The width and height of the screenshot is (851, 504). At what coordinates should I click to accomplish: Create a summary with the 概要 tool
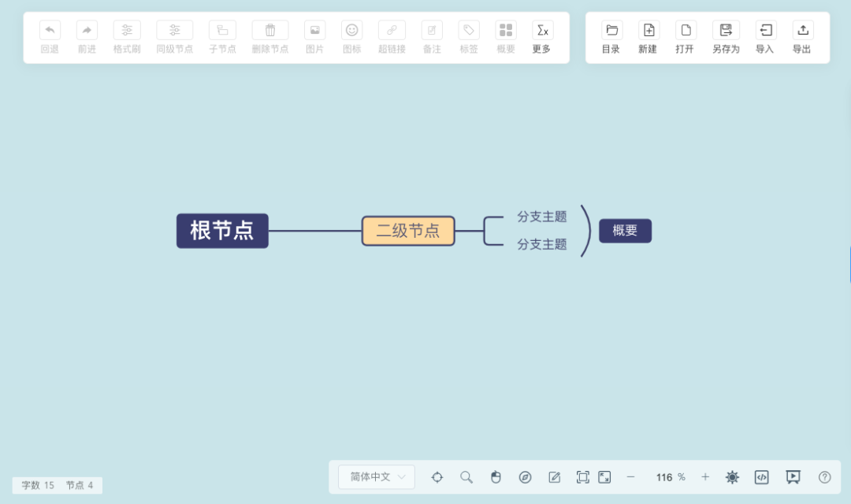tap(505, 35)
